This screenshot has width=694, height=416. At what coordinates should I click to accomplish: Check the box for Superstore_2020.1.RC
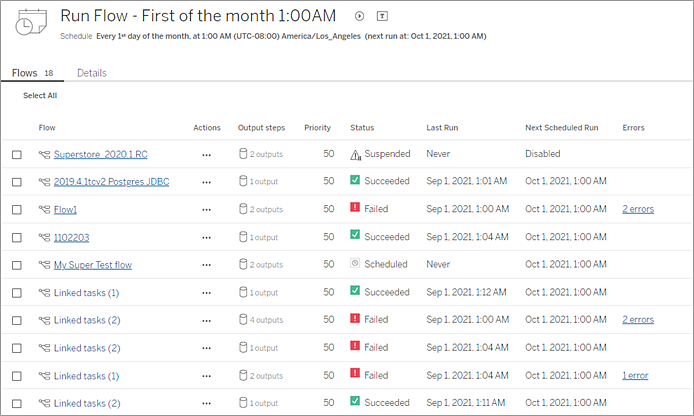(x=16, y=155)
